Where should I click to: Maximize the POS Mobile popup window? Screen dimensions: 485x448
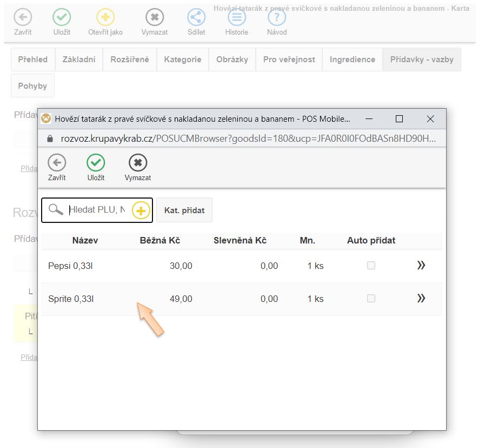(x=399, y=118)
